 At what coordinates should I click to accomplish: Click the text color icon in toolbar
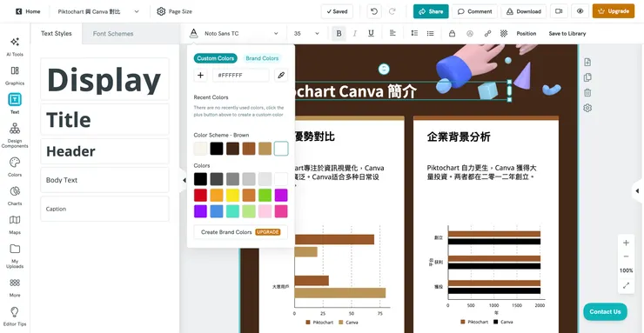click(x=193, y=34)
